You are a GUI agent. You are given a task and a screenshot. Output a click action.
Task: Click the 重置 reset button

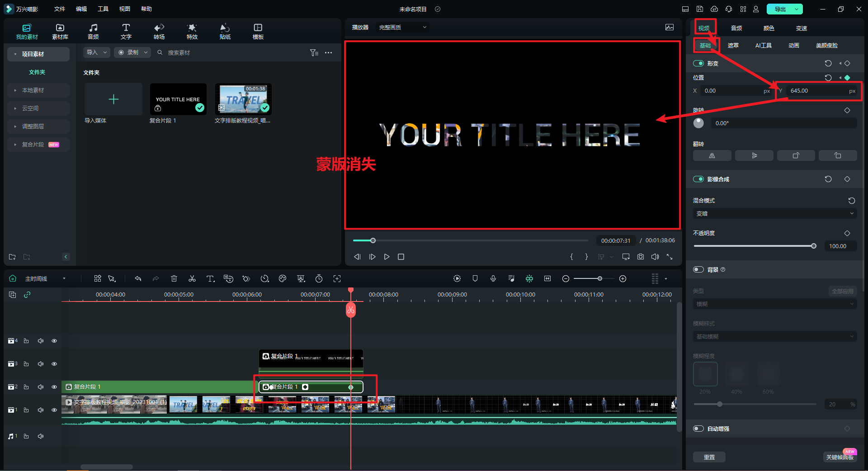pyautogui.click(x=709, y=457)
